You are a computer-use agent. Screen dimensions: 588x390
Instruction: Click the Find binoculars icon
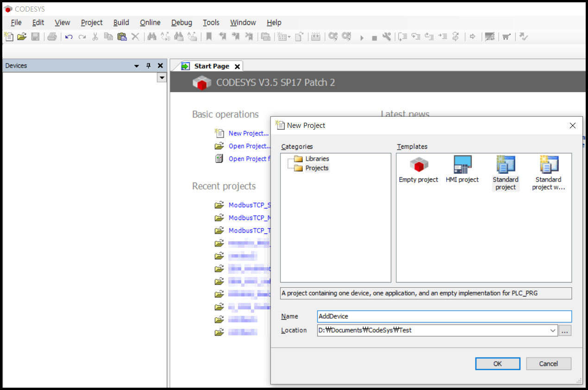click(x=152, y=37)
